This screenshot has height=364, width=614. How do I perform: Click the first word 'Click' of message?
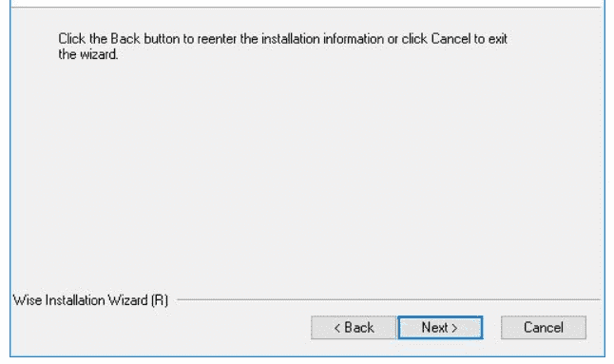tap(71, 39)
